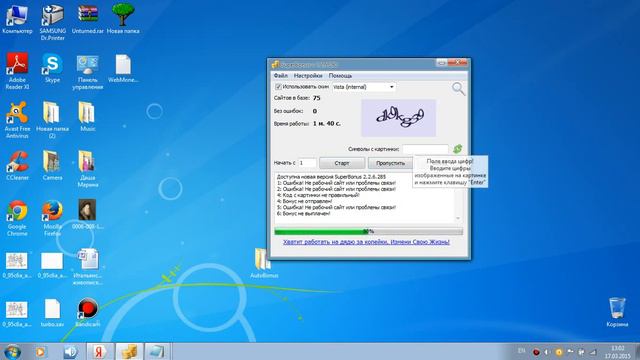Image resolution: width=640 pixels, height=360 pixels.
Task: Open the SAMSUNG Dr.Printer shortcut
Action: click(53, 22)
